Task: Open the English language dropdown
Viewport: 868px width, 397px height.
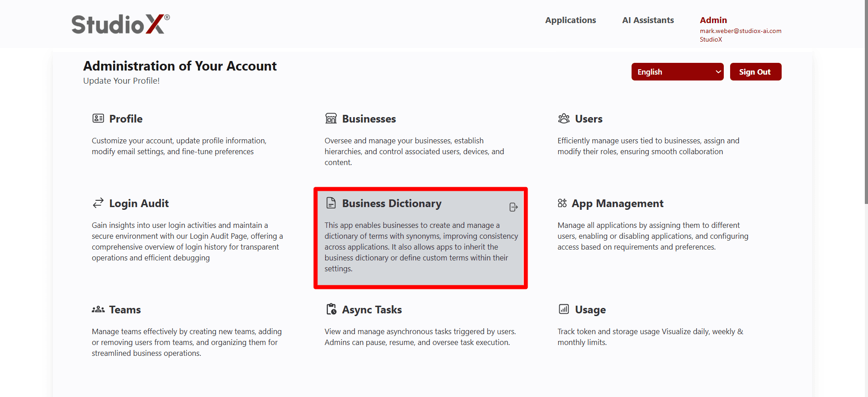Action: pyautogui.click(x=677, y=72)
